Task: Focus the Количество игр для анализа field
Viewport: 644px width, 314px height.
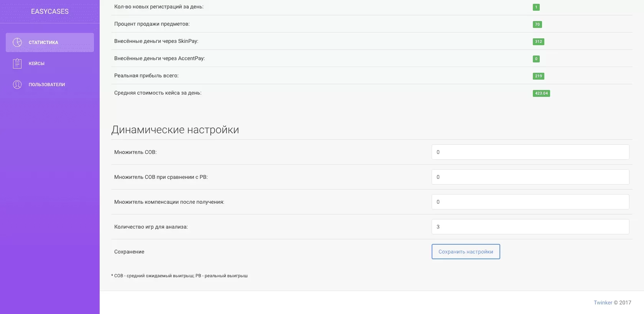Action: coord(530,227)
